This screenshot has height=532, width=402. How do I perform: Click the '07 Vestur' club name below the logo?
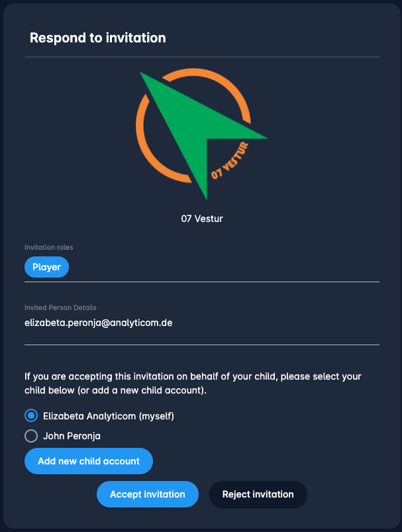click(x=202, y=219)
